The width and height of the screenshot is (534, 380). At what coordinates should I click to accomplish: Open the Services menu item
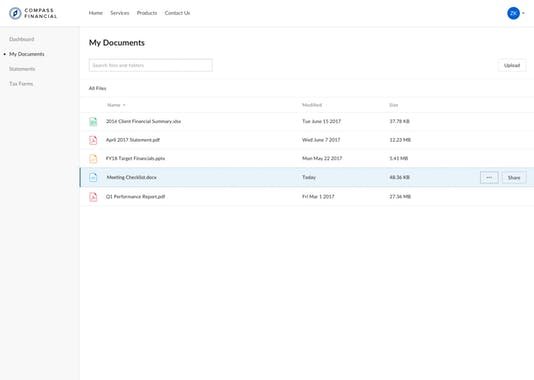pyautogui.click(x=120, y=13)
